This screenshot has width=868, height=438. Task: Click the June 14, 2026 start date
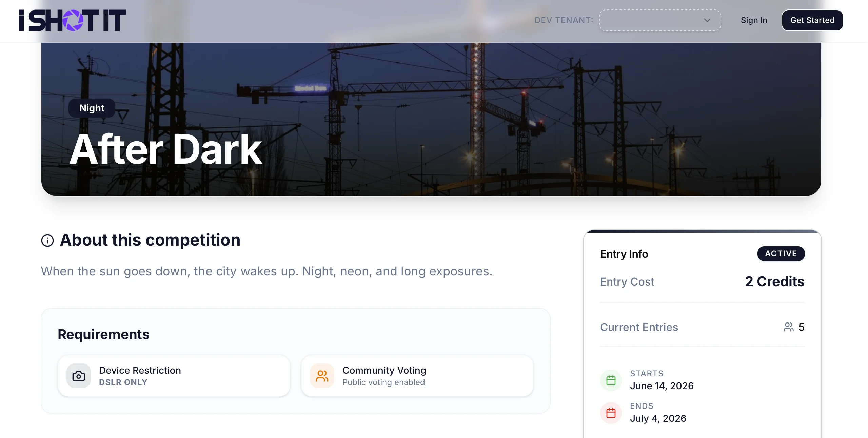(662, 386)
